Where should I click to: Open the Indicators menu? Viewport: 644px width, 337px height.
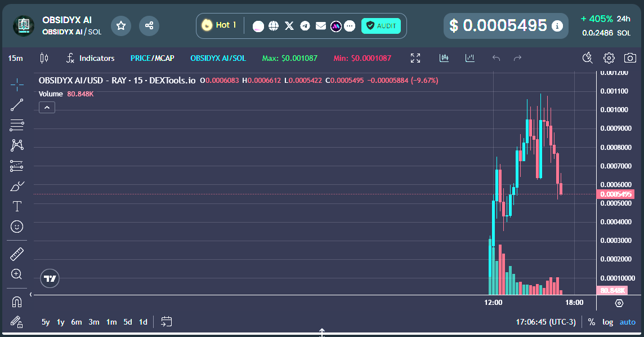point(91,59)
